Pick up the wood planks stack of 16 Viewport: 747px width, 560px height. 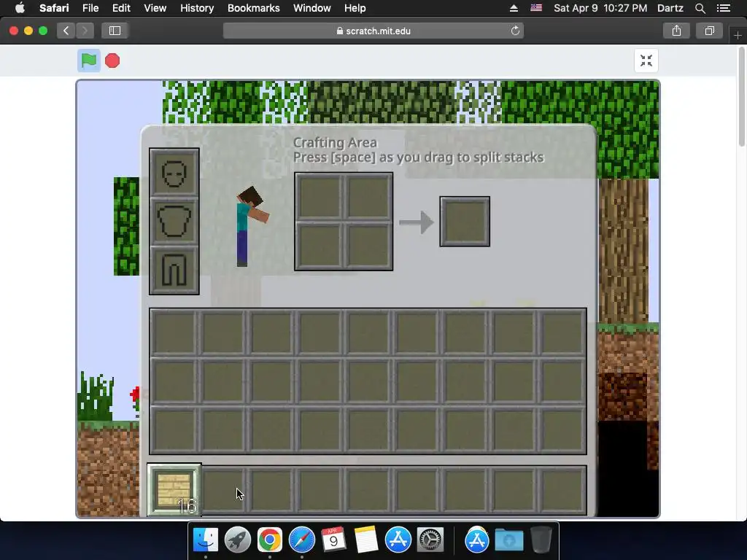click(x=174, y=489)
